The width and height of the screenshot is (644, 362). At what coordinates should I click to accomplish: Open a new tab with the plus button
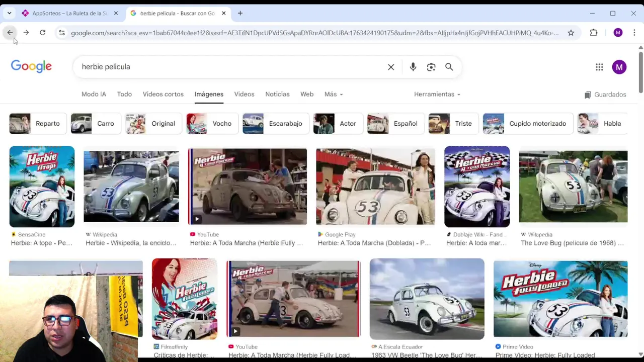(240, 13)
